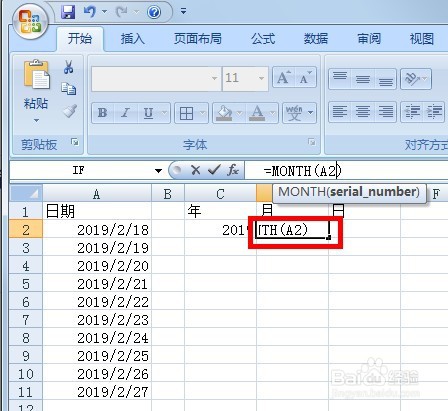Click in the formula bar =MONTH(A2)
This screenshot has height=411, width=448.
347,171
